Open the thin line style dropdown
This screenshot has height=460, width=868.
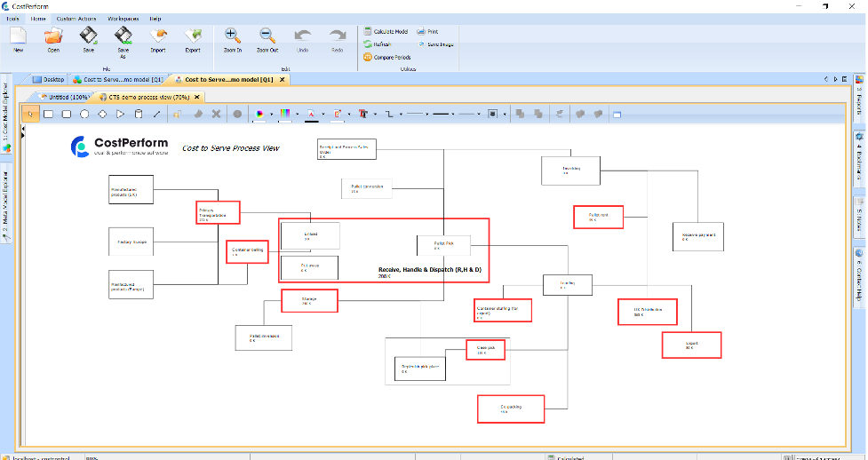point(426,114)
